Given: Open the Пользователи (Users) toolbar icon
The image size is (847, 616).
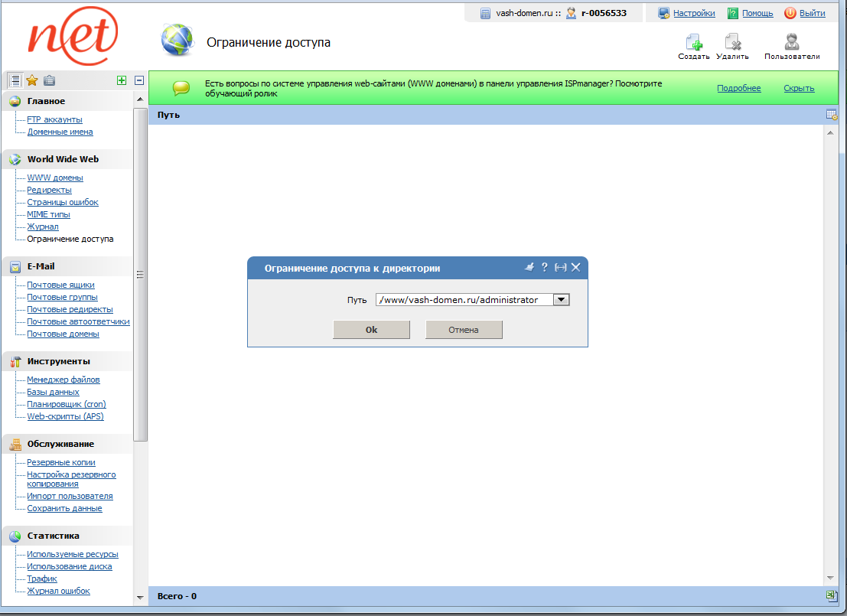Looking at the screenshot, I should 792,43.
